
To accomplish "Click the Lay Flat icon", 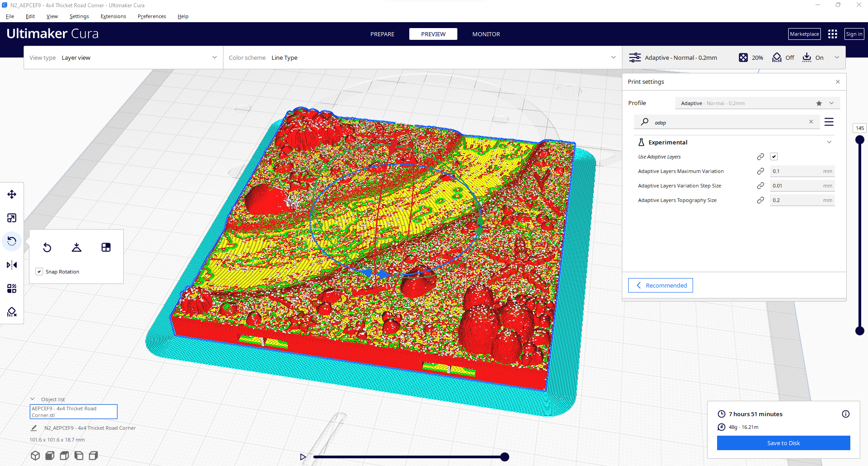I will tap(77, 247).
